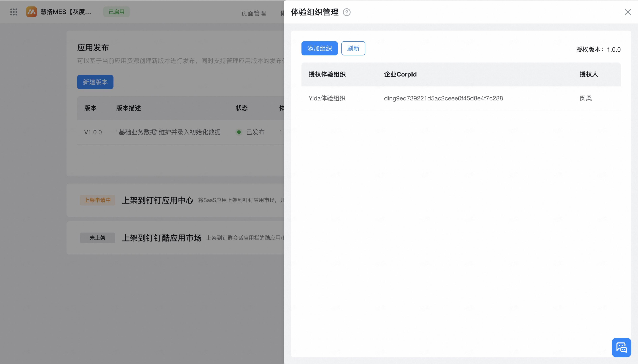Image resolution: width=638 pixels, height=364 pixels.
Task: Click the 未上架 status tag
Action: (97, 238)
